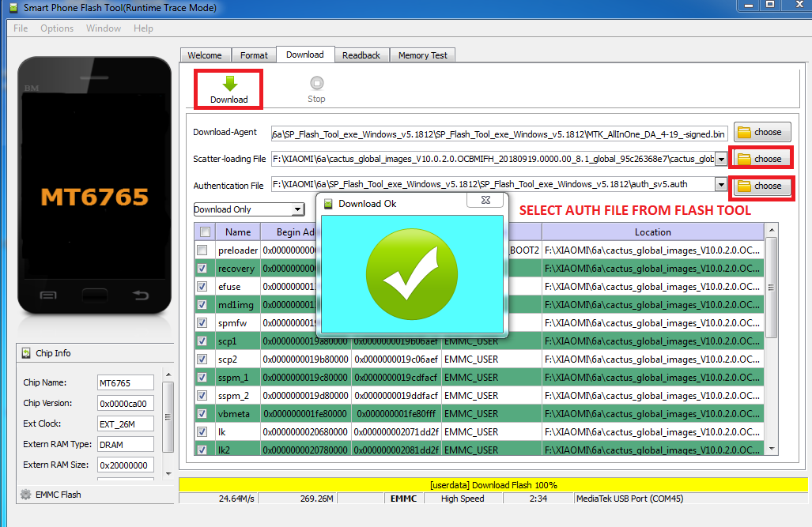Open the Help menu
Viewport: 812px width, 527px height.
point(143,28)
